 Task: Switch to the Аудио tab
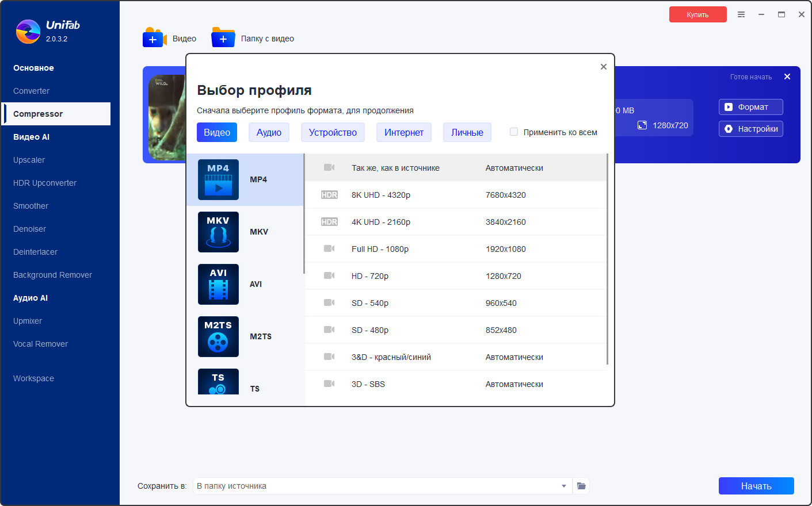(269, 132)
